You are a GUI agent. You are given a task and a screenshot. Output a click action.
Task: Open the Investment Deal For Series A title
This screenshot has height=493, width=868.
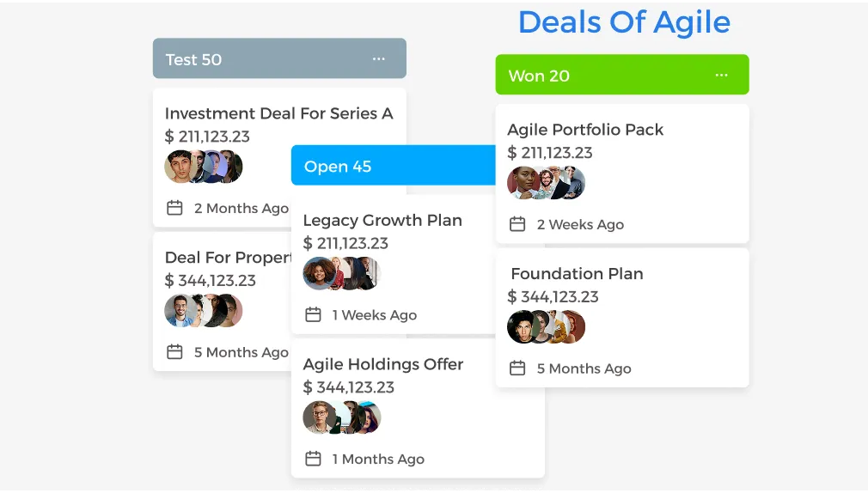[x=278, y=113]
